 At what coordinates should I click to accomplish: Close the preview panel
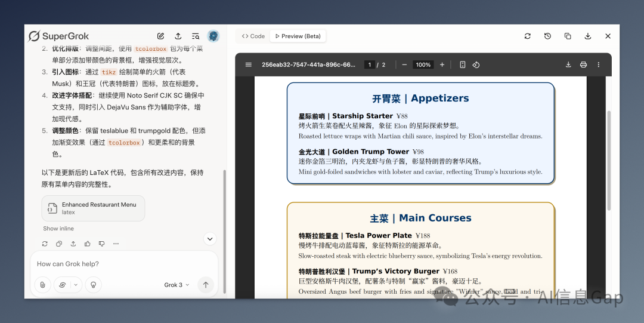[608, 36]
